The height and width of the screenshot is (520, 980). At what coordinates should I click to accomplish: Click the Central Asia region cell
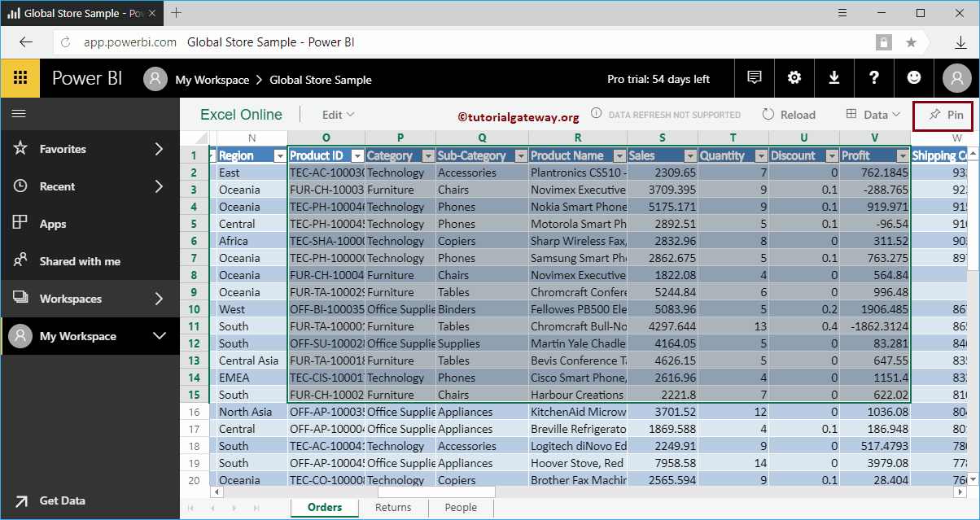click(252, 361)
